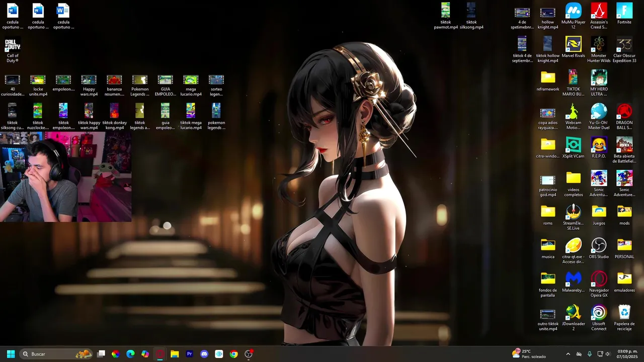
Task: Select the 40 curiosidade... video file
Action: click(13, 85)
